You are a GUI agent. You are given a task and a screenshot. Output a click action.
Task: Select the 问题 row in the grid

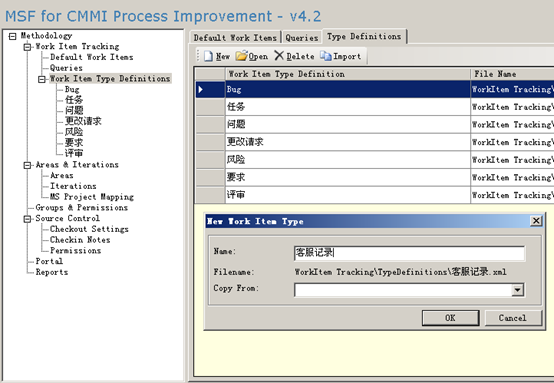pos(375,124)
